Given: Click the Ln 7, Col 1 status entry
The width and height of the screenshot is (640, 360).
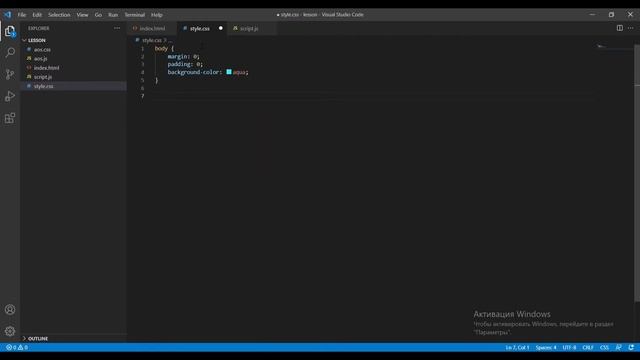Looking at the screenshot, I should tap(517, 347).
